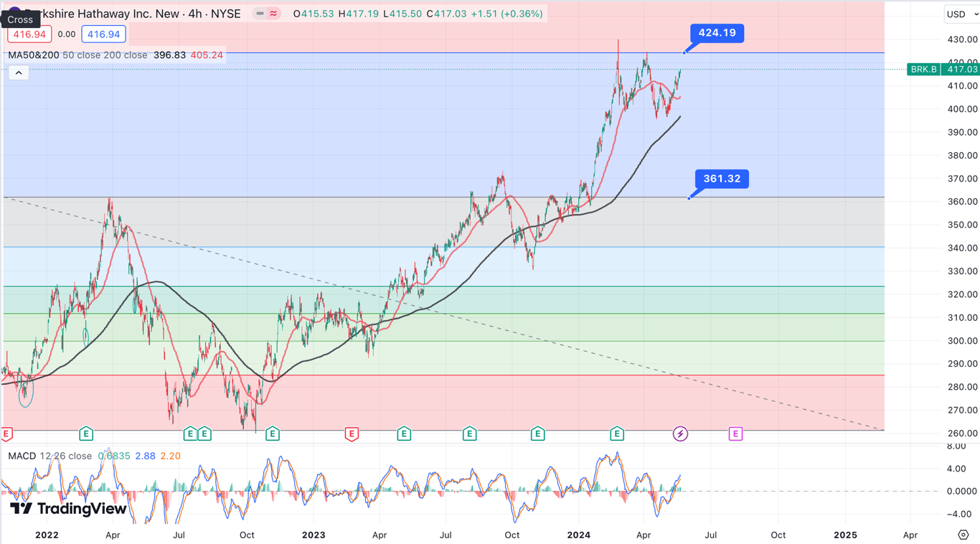Click the red wavy-lines status icon beside NYSE
Viewport: 980px width, 544px height.
click(x=273, y=14)
